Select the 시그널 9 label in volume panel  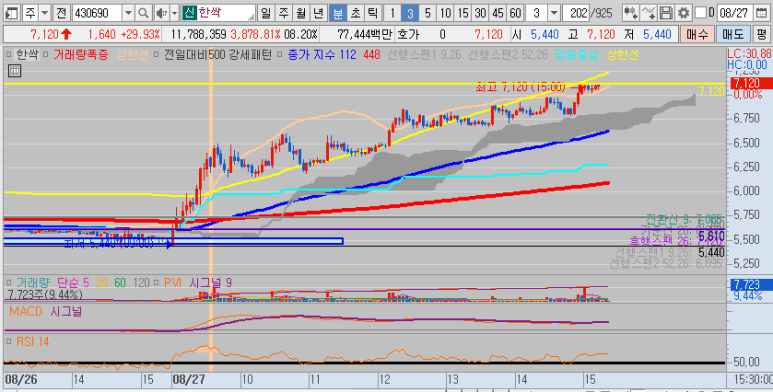click(x=211, y=283)
